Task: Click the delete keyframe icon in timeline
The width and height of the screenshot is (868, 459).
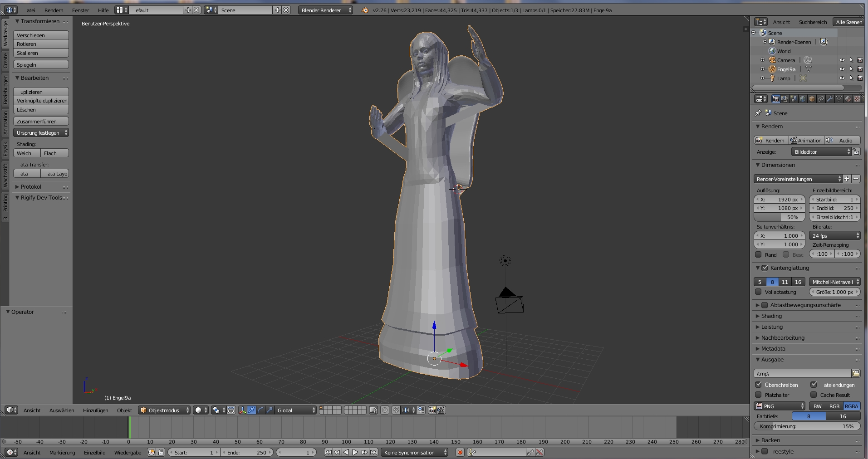Action: click(x=539, y=452)
